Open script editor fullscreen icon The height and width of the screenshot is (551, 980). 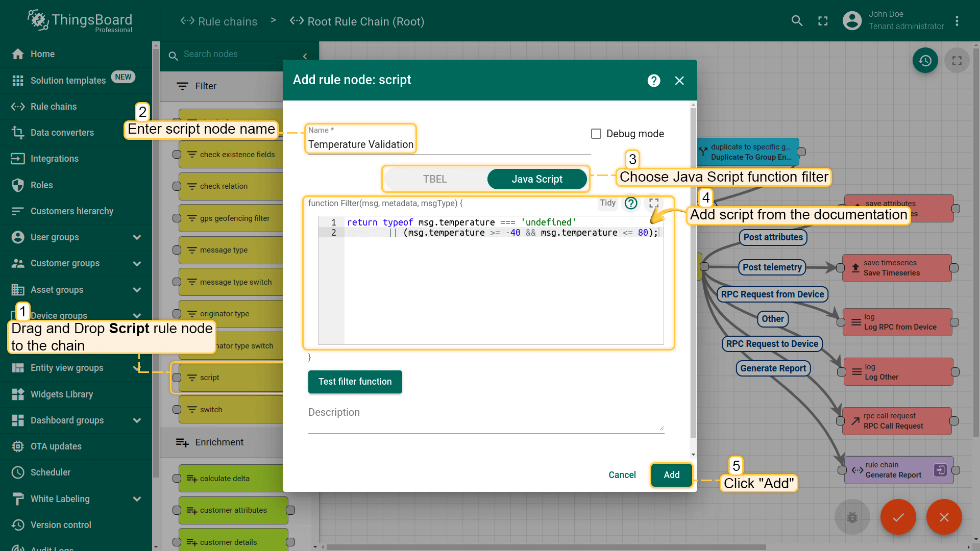coord(654,203)
